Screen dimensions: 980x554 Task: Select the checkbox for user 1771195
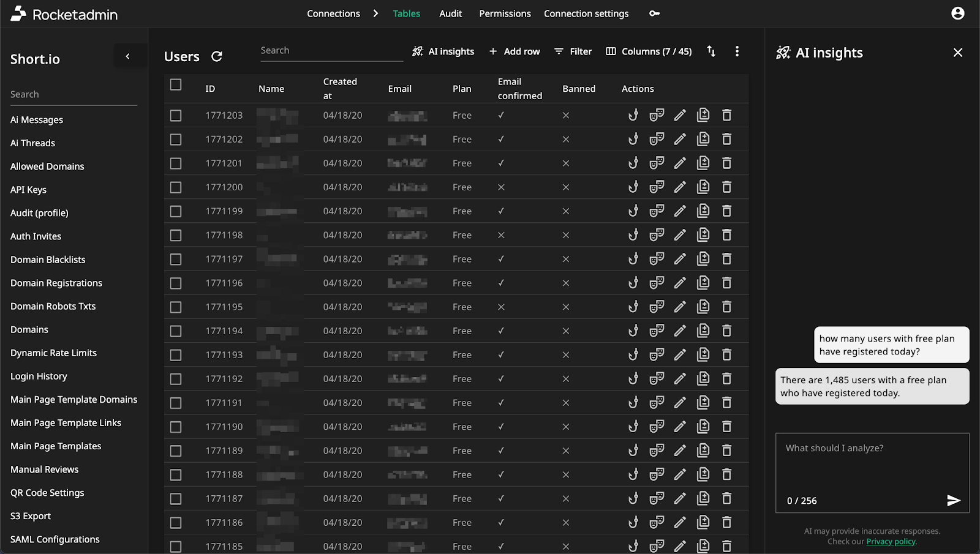[176, 307]
